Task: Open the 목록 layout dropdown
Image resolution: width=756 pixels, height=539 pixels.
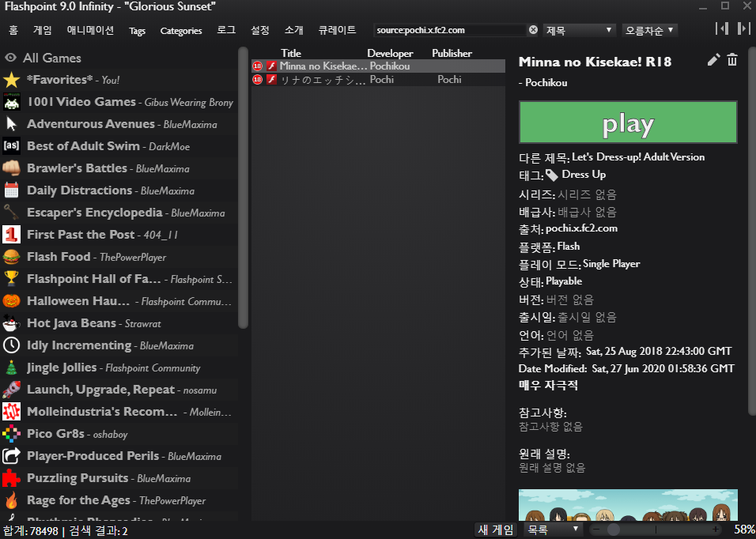Action: coord(553,530)
